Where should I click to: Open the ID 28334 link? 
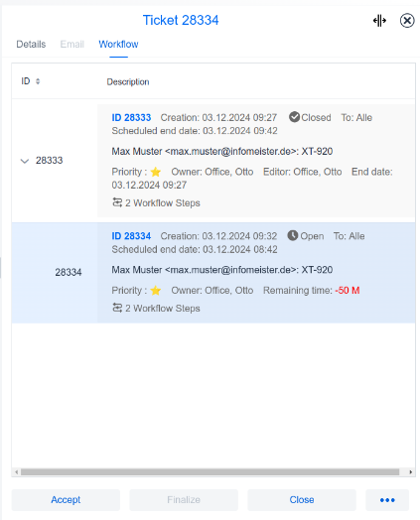pyautogui.click(x=131, y=236)
